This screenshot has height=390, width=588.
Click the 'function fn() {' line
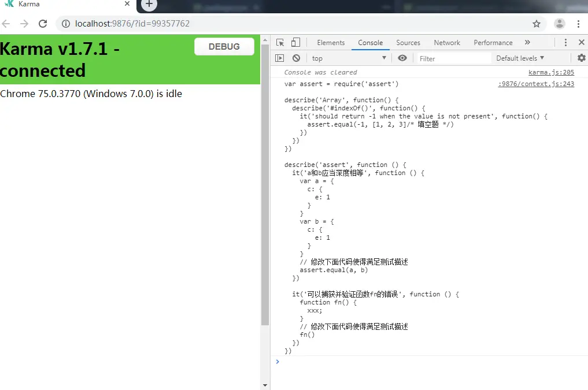tap(328, 302)
